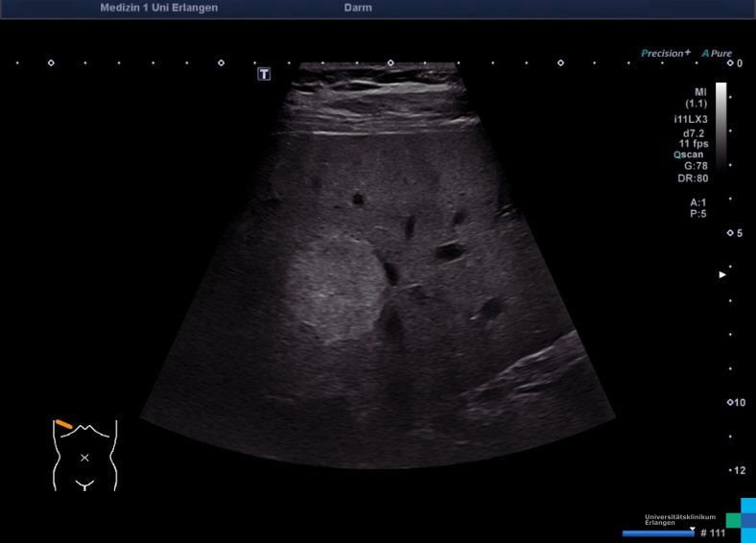Click the diamond marker at depth 10

tap(729, 402)
